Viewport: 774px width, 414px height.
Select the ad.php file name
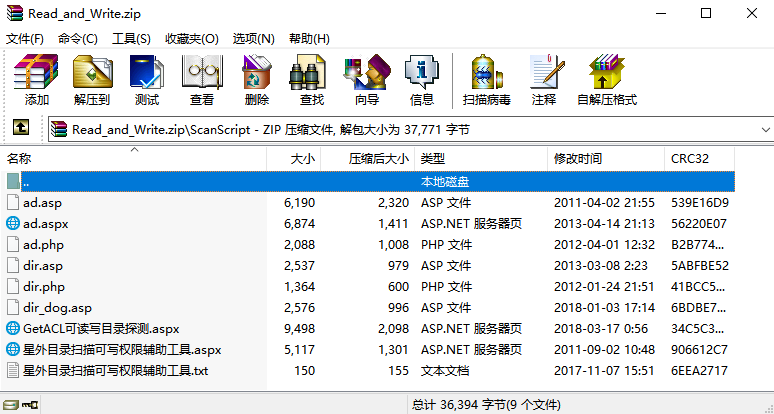click(x=43, y=245)
